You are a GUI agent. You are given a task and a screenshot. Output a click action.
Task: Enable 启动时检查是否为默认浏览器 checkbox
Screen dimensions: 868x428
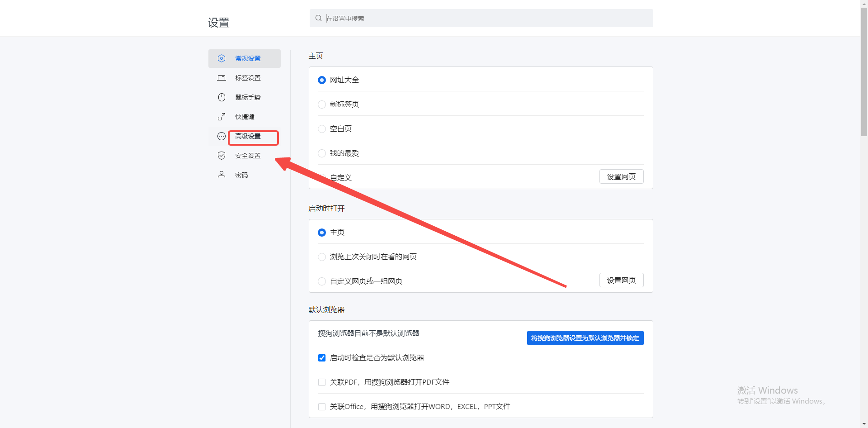[321, 357]
